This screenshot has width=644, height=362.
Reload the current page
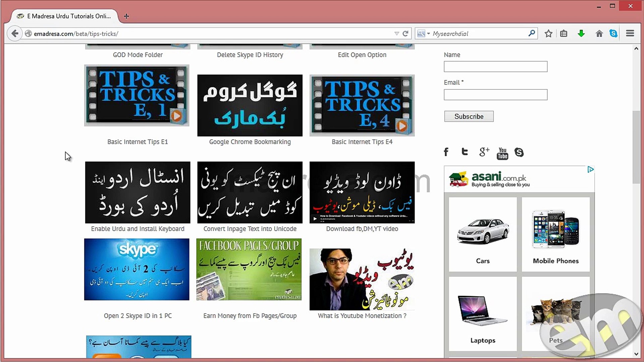pos(406,34)
